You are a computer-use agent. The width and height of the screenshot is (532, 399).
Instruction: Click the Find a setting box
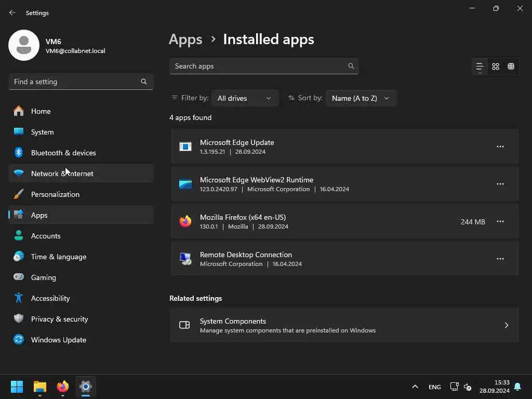pos(75,82)
